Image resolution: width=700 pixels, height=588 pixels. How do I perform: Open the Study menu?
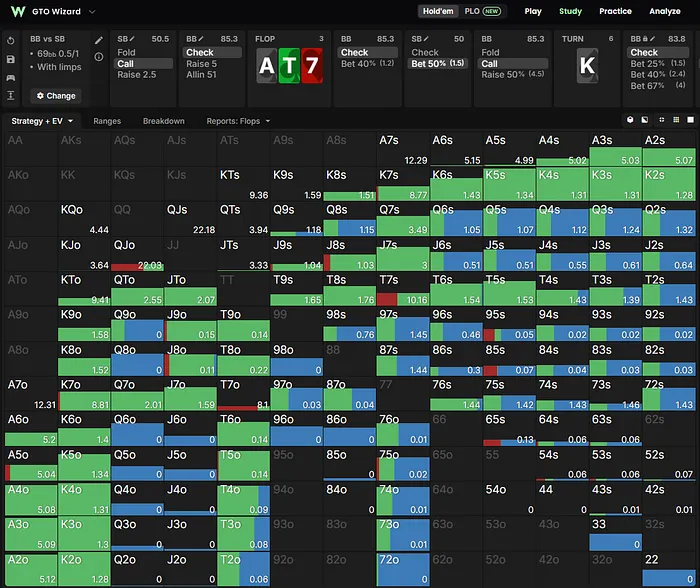[570, 11]
